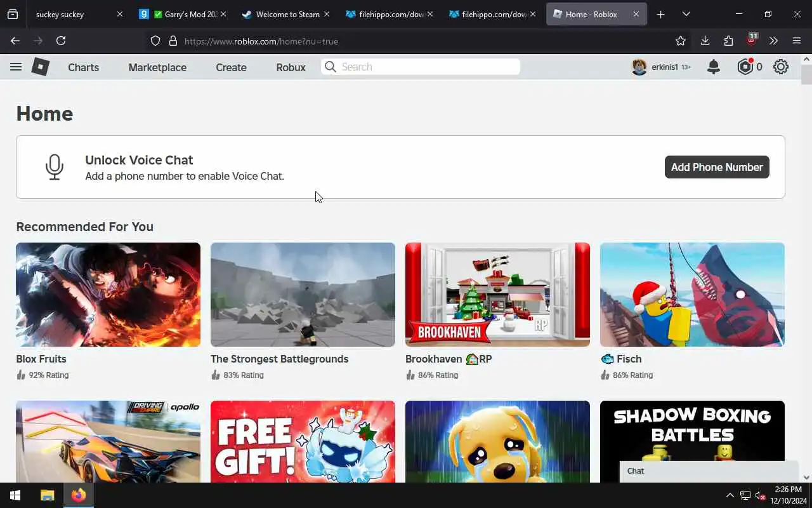Screen dimensions: 812x508
Task: Switch to the first filehippo.com tab
Action: point(390,14)
